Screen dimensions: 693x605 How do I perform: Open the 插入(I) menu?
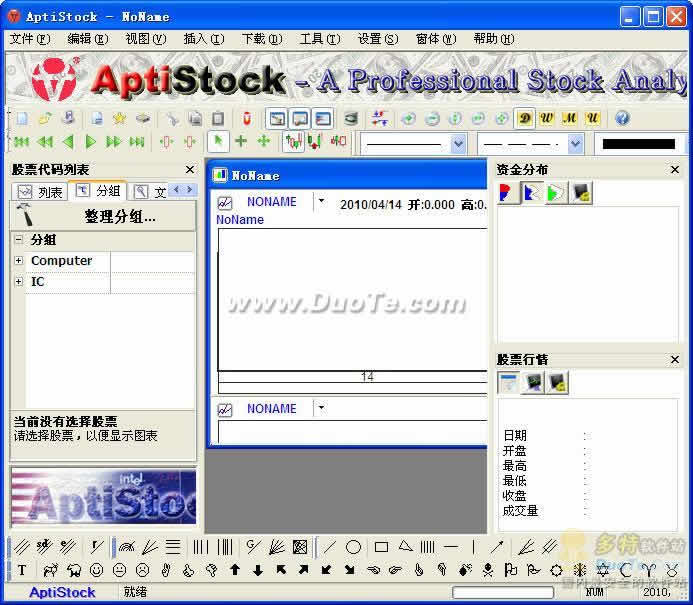204,39
